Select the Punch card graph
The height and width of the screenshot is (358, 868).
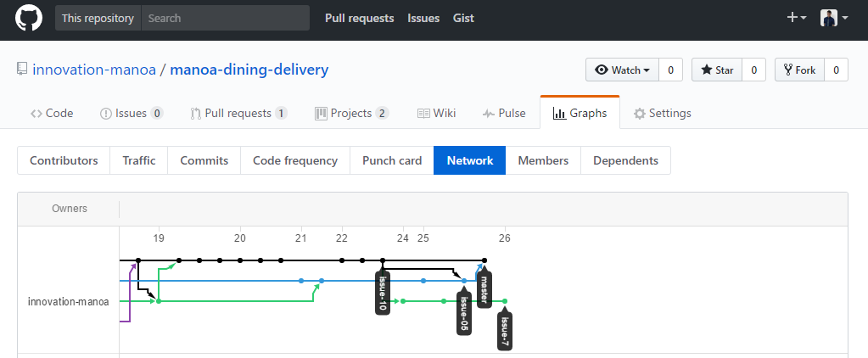coord(392,160)
